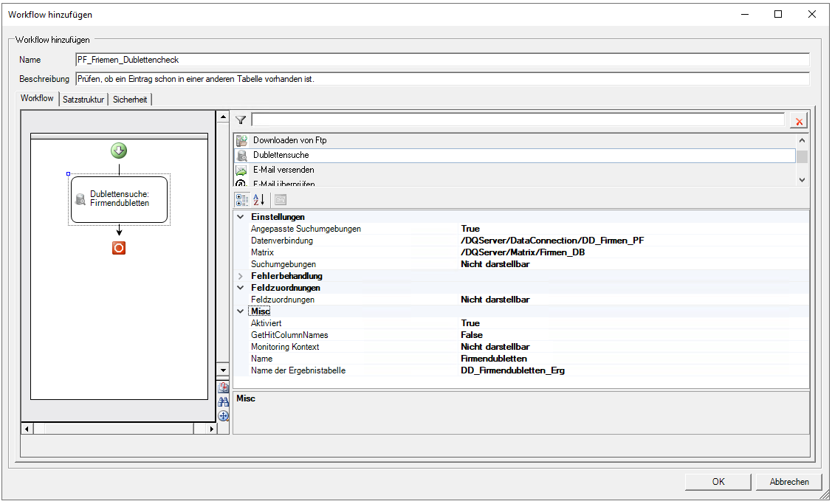Click the True value of Angepasste Suchumgebungen
Viewport: 832px width, 504px height.
[x=470, y=229]
